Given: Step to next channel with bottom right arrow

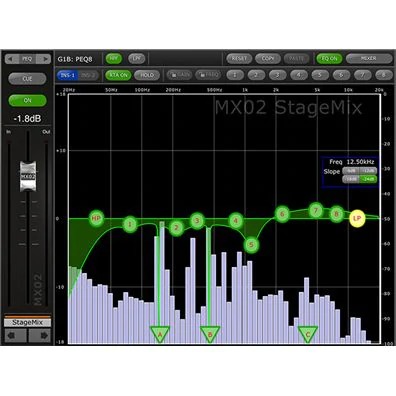Looking at the screenshot, I should pyautogui.click(x=40, y=335).
